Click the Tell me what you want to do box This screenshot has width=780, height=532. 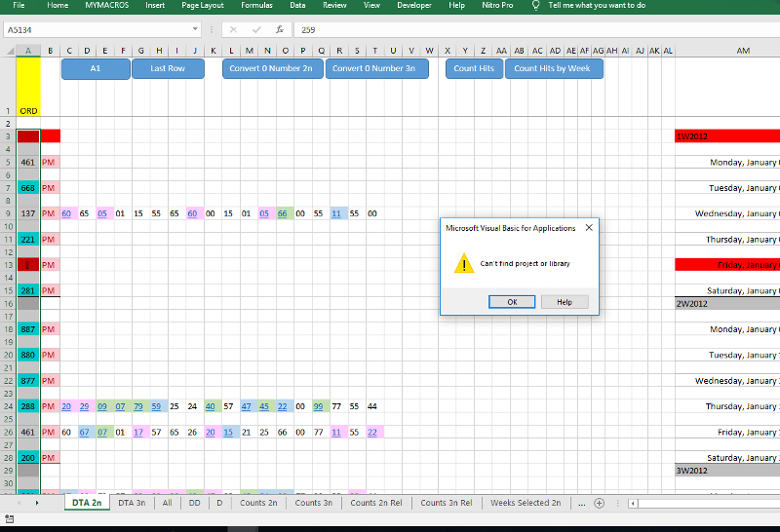[597, 5]
